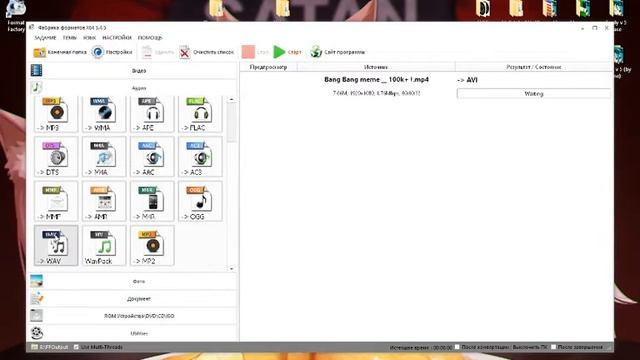Image resolution: width=640 pixels, height=360 pixels.
Task: Choose the -> MP3 audio format
Action: click(56, 114)
